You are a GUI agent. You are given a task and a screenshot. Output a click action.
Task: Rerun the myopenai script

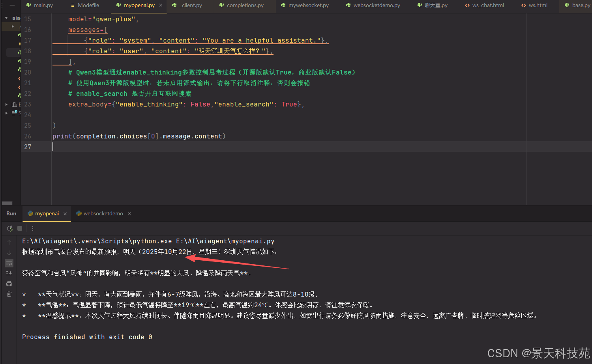[10, 228]
